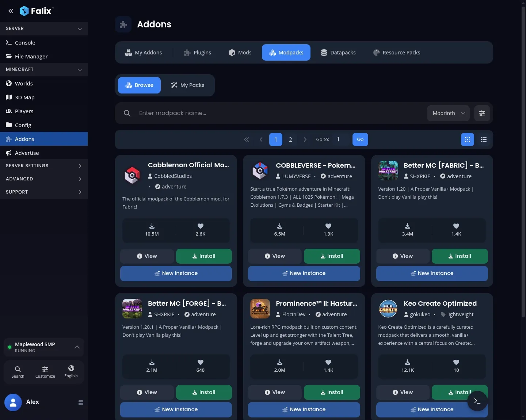Image resolution: width=526 pixels, height=420 pixels.
Task: Open Advertise page
Action: [x=44, y=153]
